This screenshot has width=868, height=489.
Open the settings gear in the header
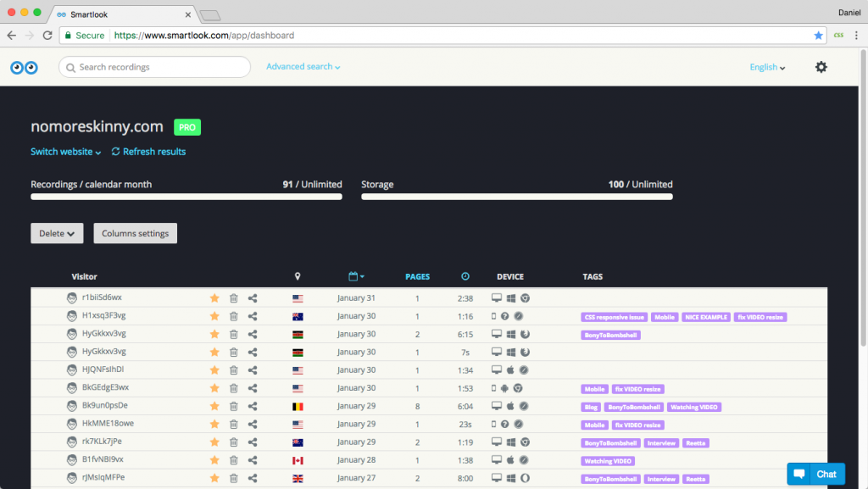click(x=821, y=67)
